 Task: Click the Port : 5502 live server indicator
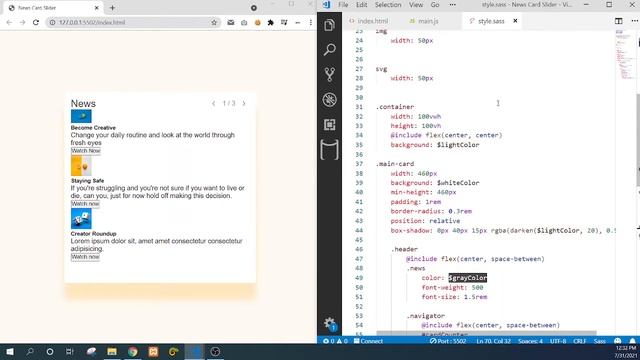click(448, 341)
